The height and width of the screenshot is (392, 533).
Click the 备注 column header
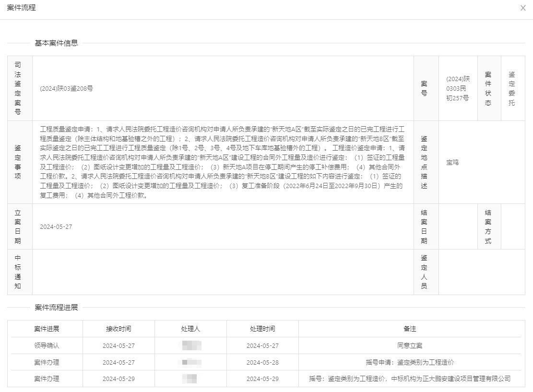click(x=410, y=329)
